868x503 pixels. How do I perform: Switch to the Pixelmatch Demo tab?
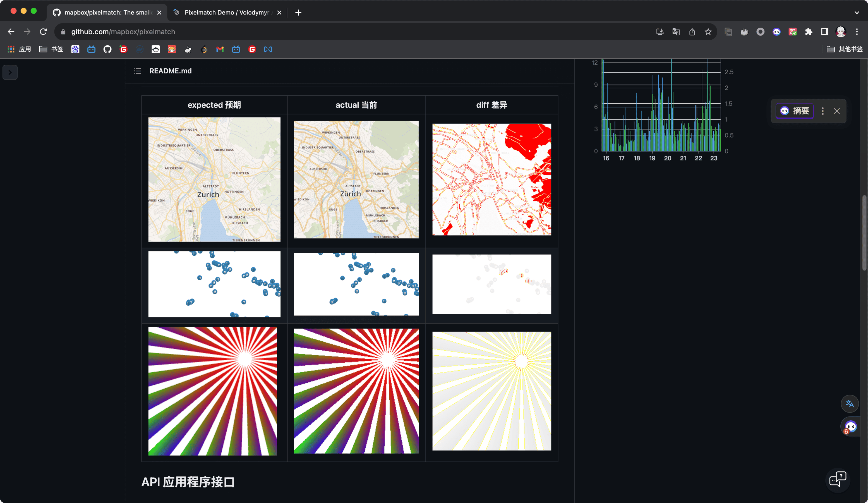click(x=227, y=12)
